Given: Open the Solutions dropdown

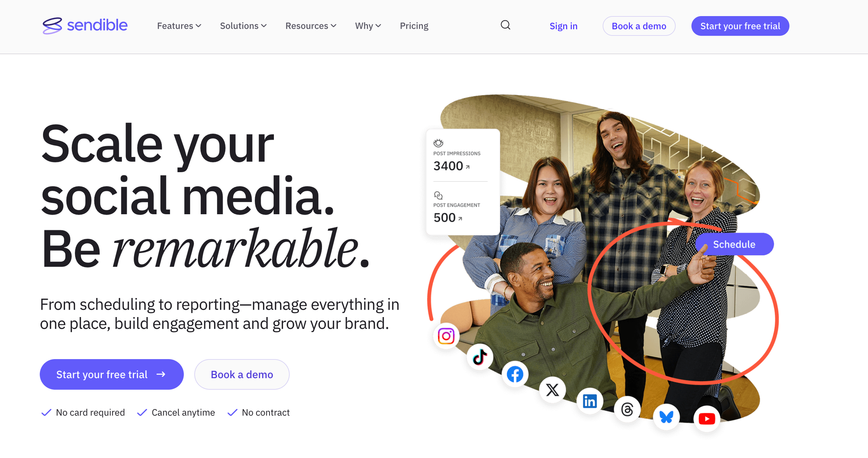Looking at the screenshot, I should point(243,26).
